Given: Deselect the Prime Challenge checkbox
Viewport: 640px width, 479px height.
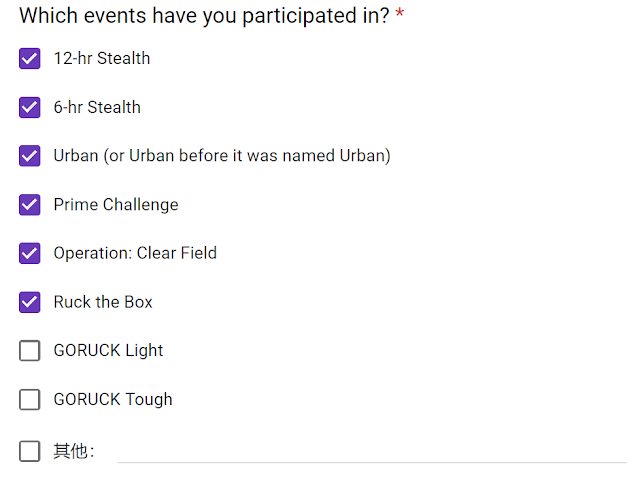Looking at the screenshot, I should click(x=29, y=204).
